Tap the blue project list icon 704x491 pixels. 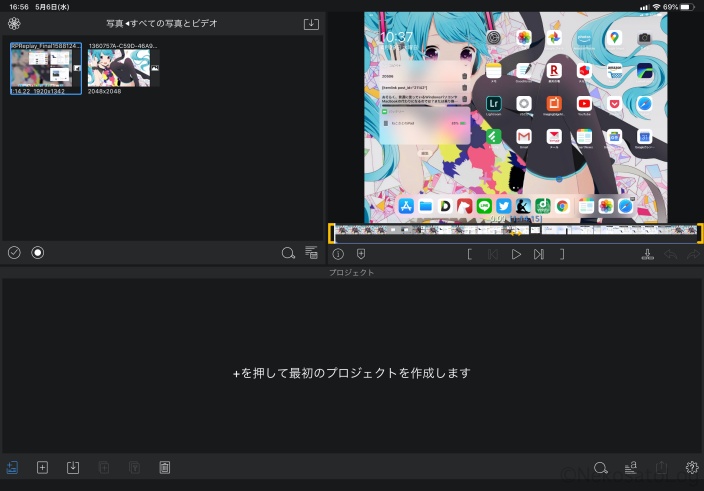coord(12,468)
